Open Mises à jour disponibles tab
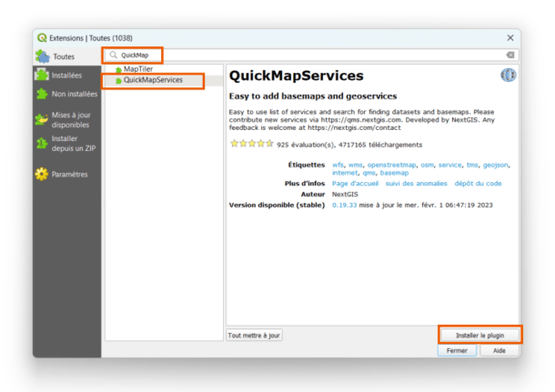 67,119
